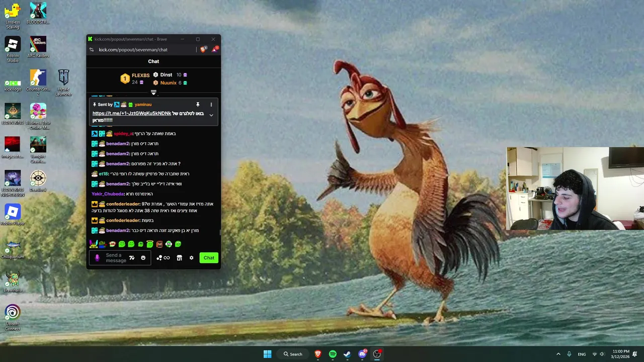Open OBS Studio taskbar icon
This screenshot has height=362, width=644.
click(x=377, y=354)
